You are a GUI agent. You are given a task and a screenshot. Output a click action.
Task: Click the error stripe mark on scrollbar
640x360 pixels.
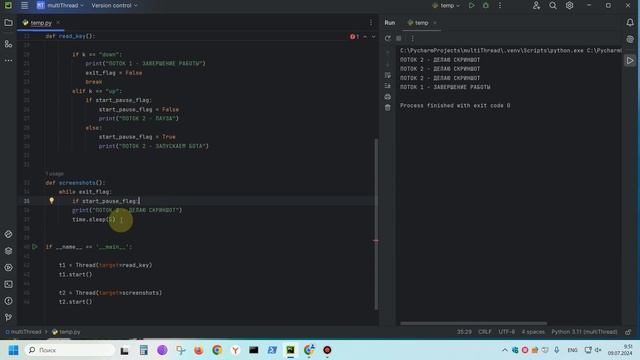(376, 240)
